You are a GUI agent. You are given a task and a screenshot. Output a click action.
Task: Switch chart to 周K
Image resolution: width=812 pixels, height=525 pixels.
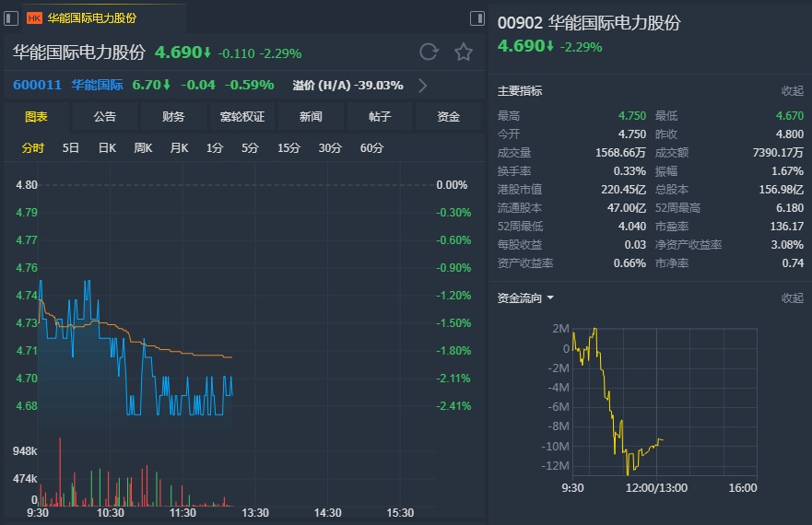(143, 148)
